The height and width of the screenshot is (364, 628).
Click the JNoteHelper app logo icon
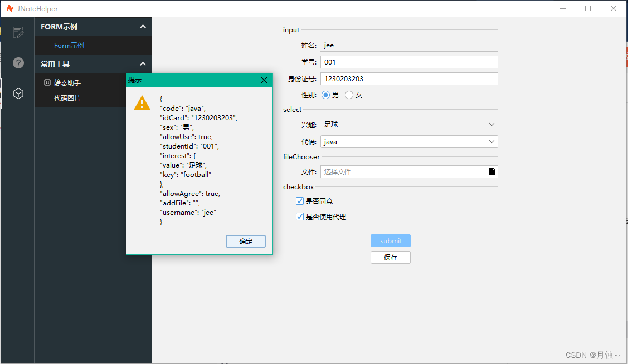pyautogui.click(x=9, y=8)
